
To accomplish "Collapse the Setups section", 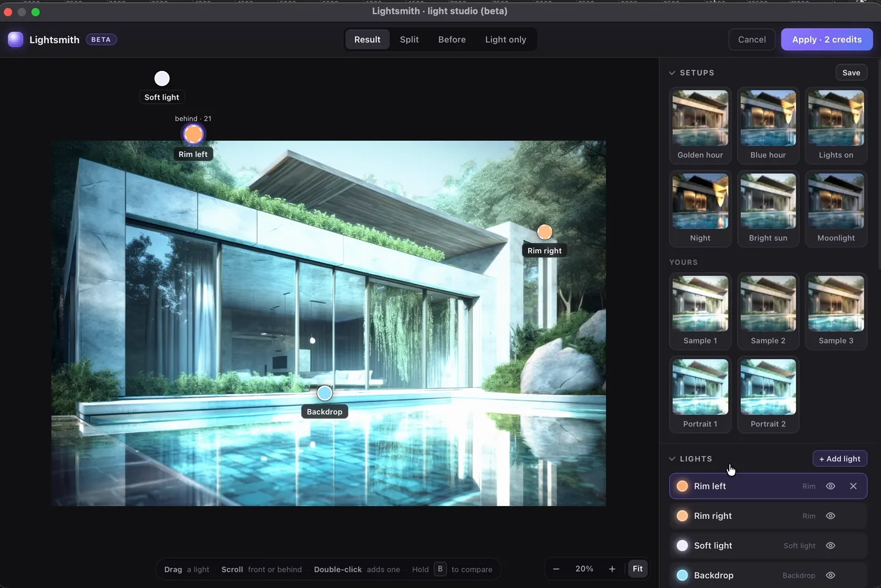I will [672, 73].
